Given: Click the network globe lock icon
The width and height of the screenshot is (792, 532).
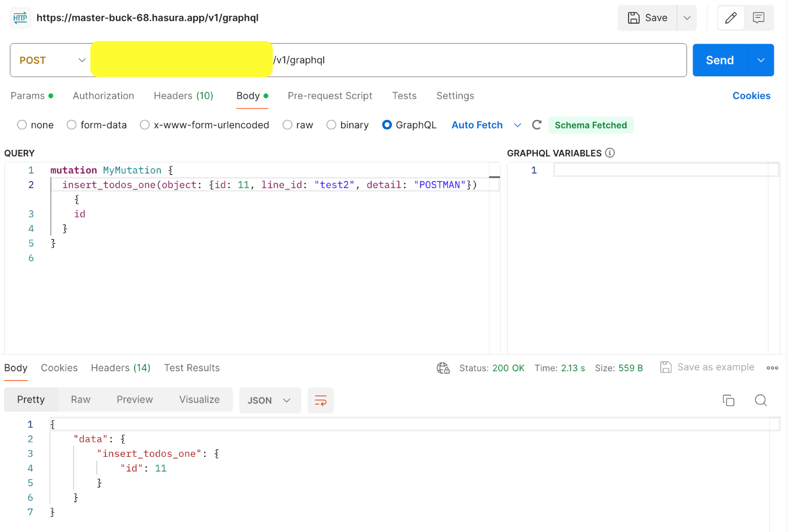Looking at the screenshot, I should click(x=443, y=368).
